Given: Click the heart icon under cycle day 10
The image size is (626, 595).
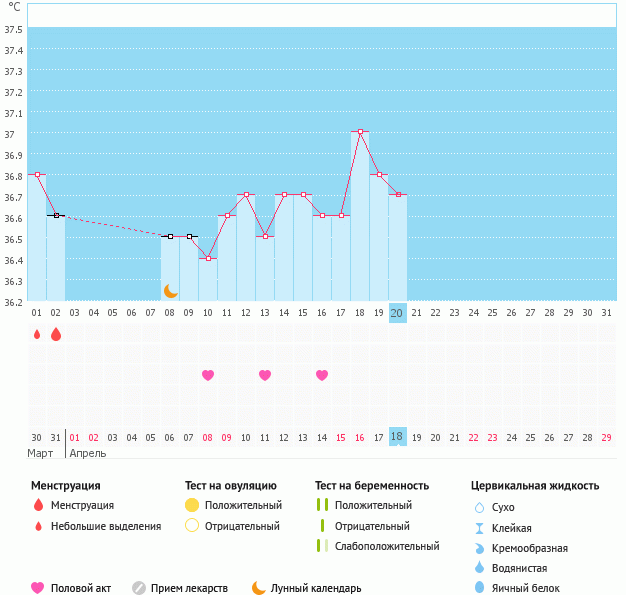Looking at the screenshot, I should pyautogui.click(x=208, y=375).
